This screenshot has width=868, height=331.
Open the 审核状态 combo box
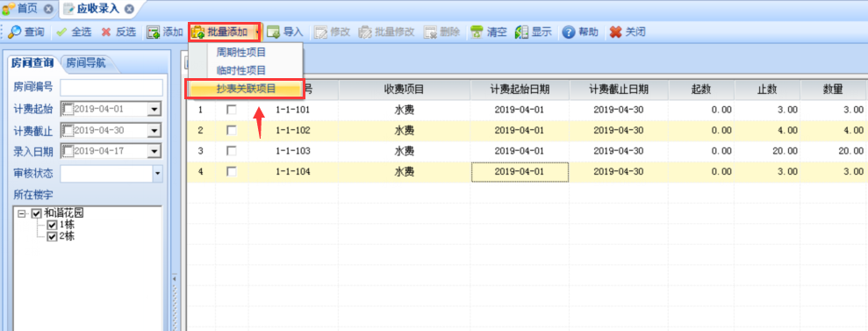click(x=157, y=174)
